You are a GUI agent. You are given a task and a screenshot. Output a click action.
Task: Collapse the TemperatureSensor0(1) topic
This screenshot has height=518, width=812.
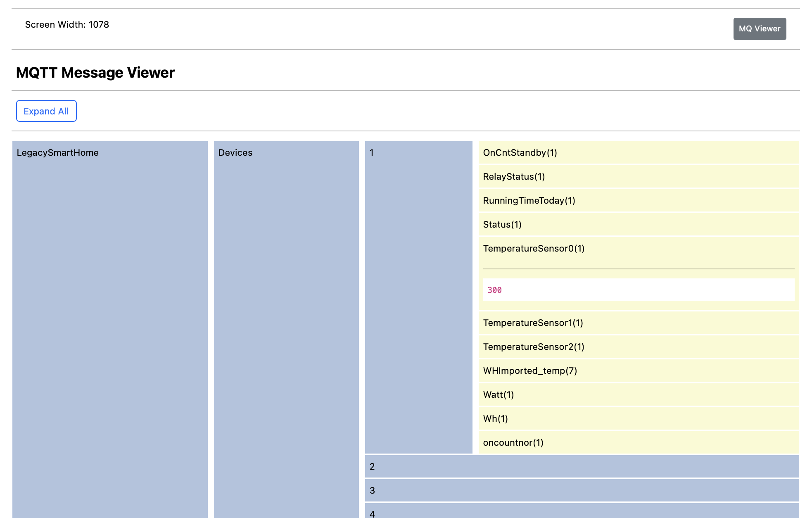(533, 249)
